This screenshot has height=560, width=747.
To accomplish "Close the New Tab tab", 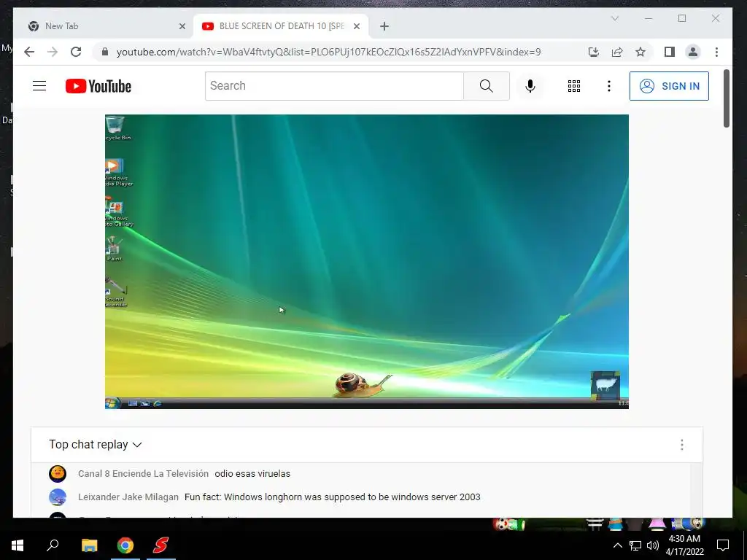I will [182, 26].
